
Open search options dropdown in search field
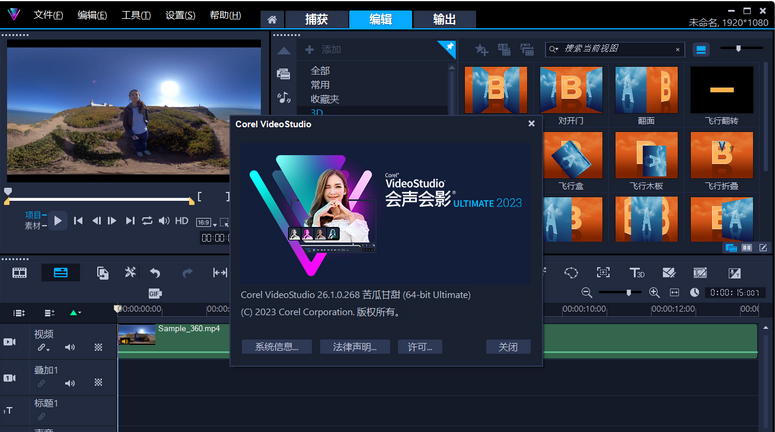(x=554, y=49)
